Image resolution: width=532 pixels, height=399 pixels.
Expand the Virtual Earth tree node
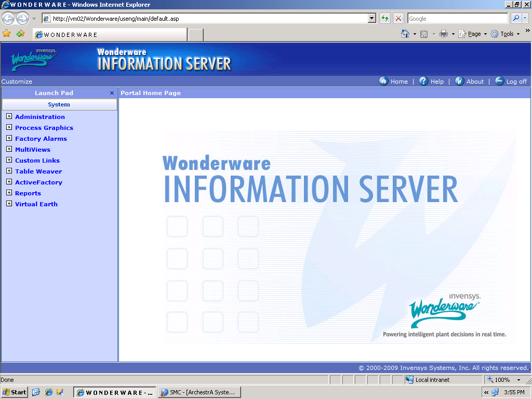9,204
